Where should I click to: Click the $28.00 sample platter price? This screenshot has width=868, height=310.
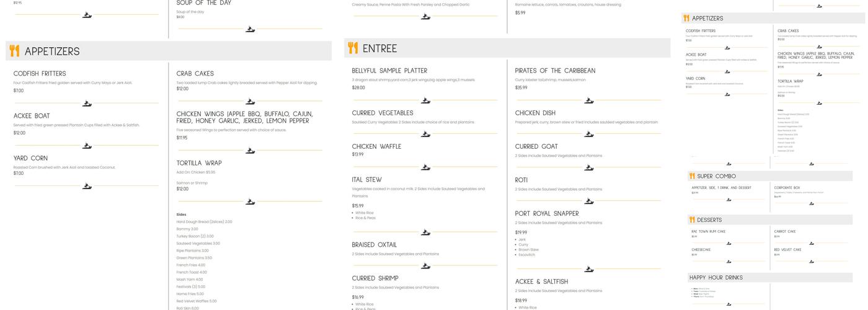[358, 87]
